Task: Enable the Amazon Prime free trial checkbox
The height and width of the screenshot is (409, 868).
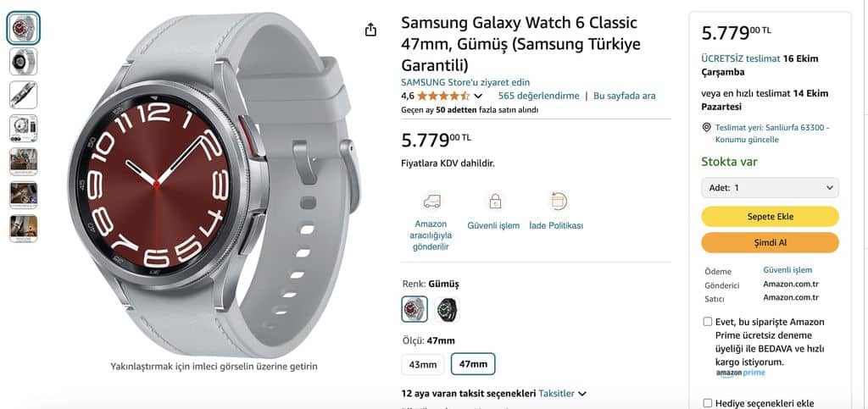Action: tap(708, 322)
